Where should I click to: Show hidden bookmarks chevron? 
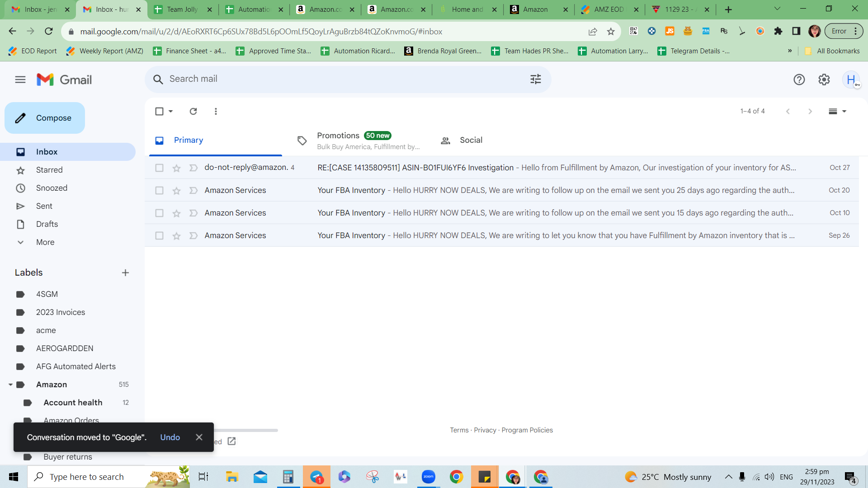(x=790, y=51)
